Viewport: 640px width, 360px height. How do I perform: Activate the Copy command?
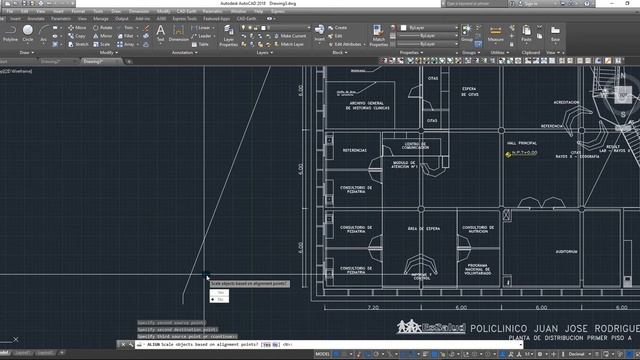77,36
